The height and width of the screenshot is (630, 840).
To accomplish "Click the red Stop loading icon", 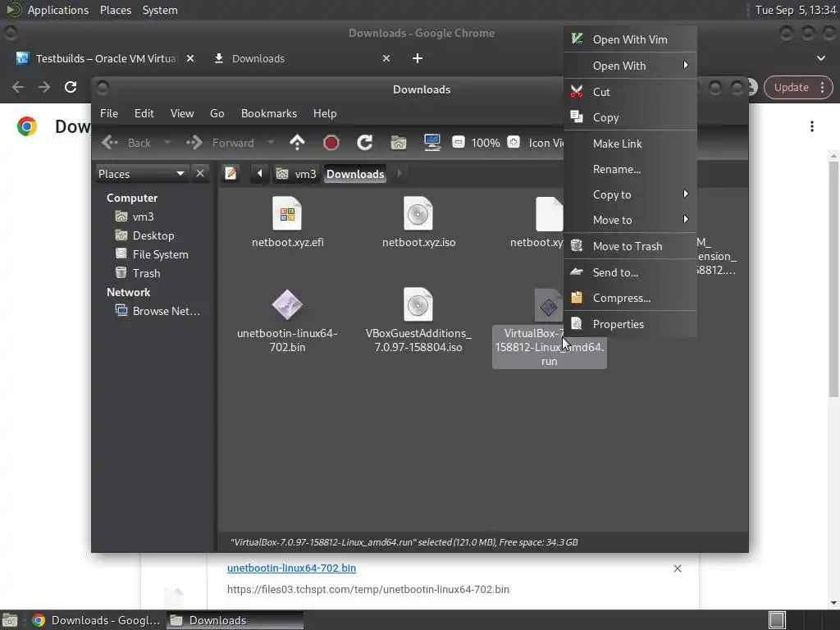I will point(331,143).
